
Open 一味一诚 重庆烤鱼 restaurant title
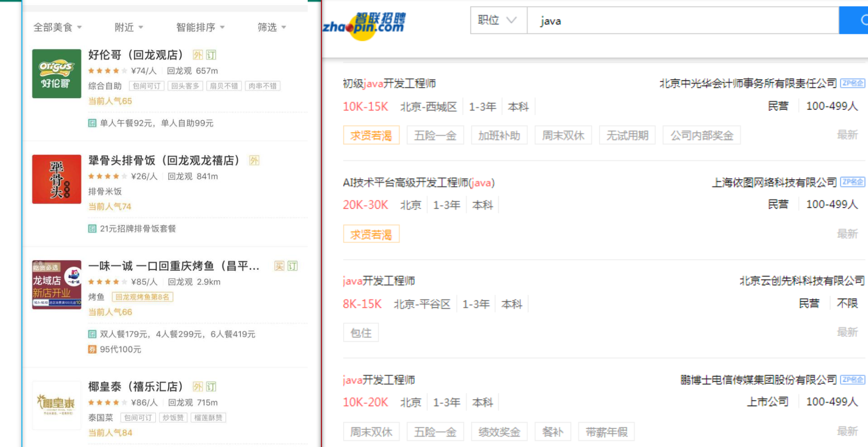(174, 266)
